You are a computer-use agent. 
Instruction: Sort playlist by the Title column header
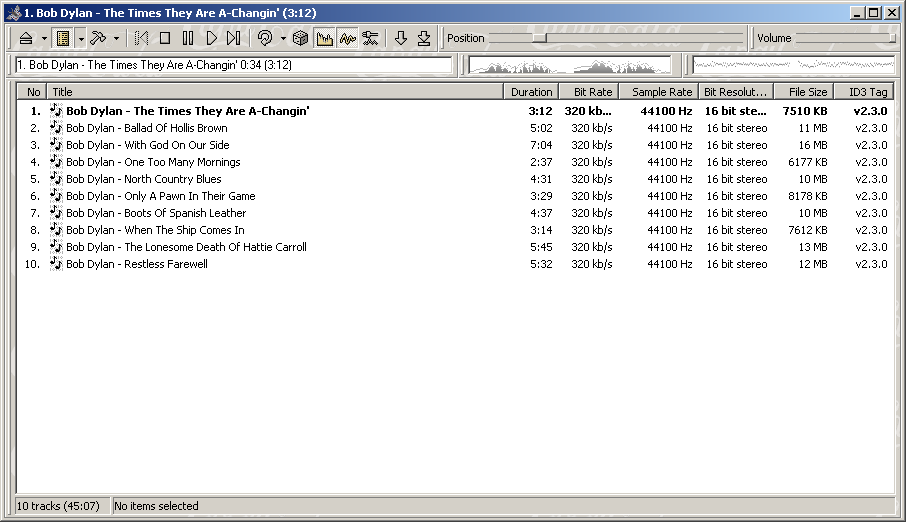click(275, 92)
